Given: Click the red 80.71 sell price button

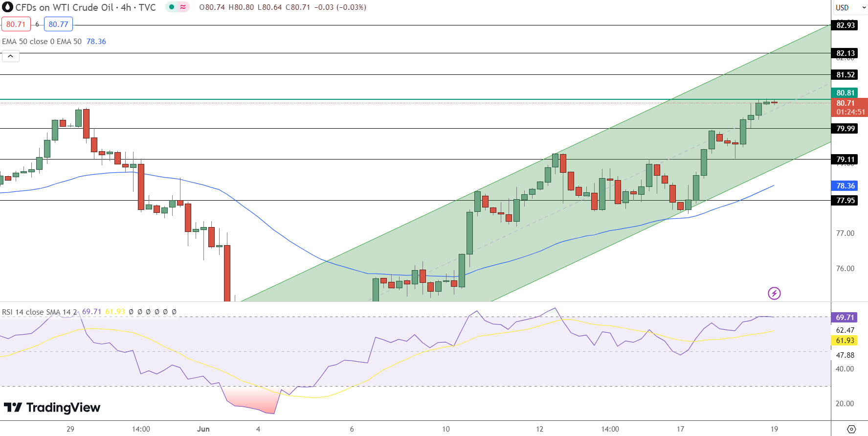Looking at the screenshot, I should [x=16, y=24].
